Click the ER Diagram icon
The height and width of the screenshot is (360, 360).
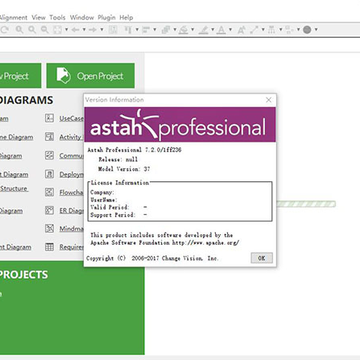click(50, 211)
